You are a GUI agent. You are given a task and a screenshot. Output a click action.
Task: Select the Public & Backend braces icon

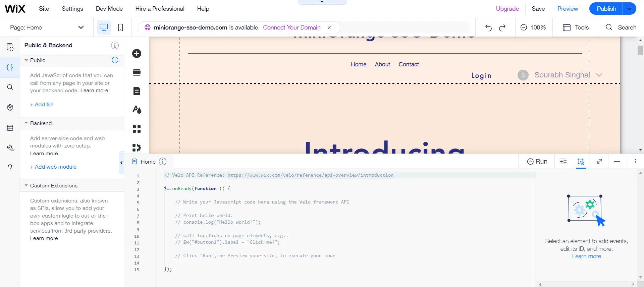click(x=10, y=67)
